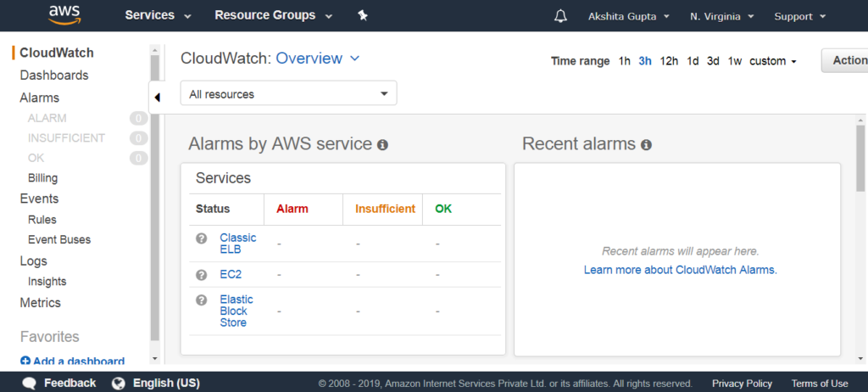Expand the CloudWatch Overview dropdown chevron
Screen dimensions: 868x392
pos(355,59)
